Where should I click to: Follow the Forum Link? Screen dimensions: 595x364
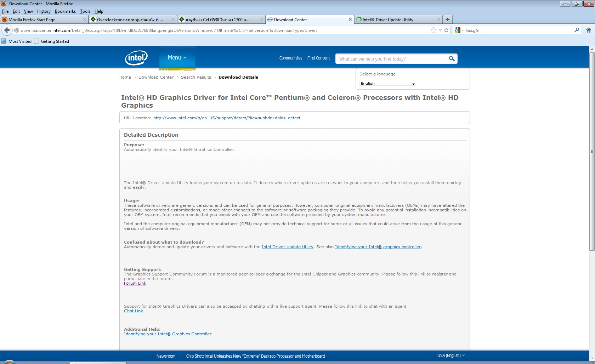pos(135,283)
